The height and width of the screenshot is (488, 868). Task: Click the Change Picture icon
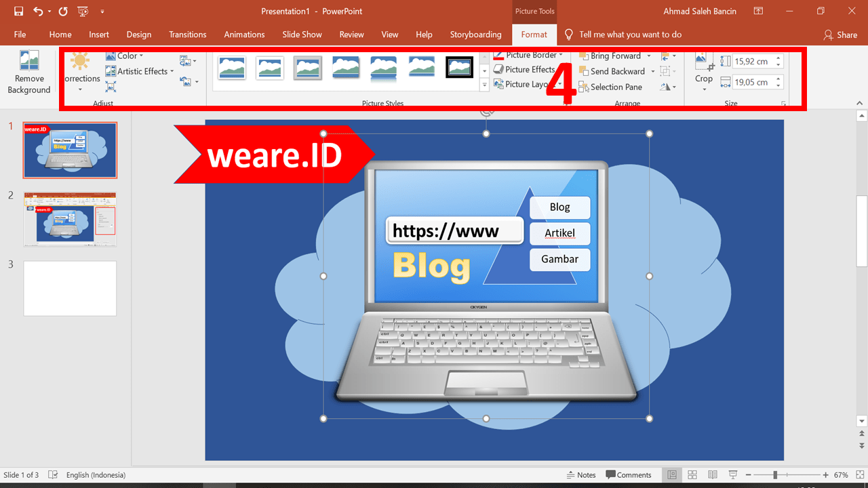[189, 62]
